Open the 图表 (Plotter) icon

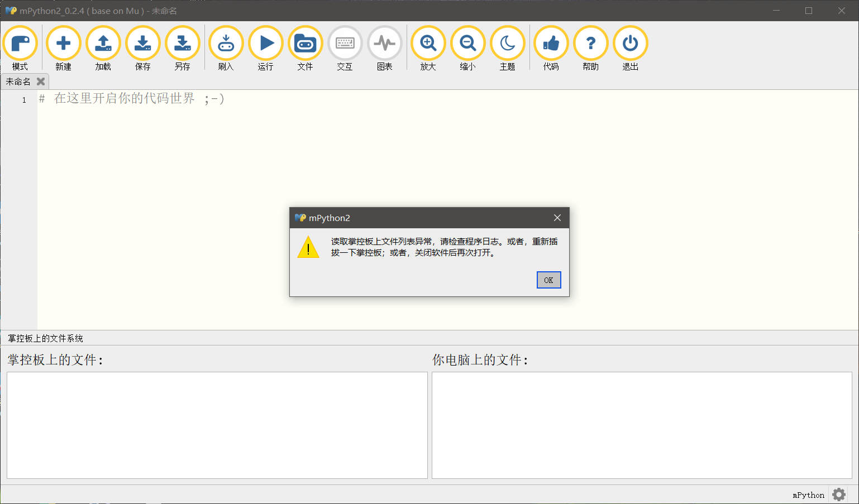pyautogui.click(x=385, y=44)
